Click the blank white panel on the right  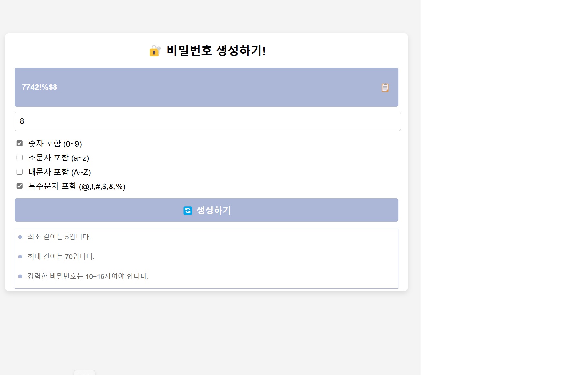(x=504, y=187)
